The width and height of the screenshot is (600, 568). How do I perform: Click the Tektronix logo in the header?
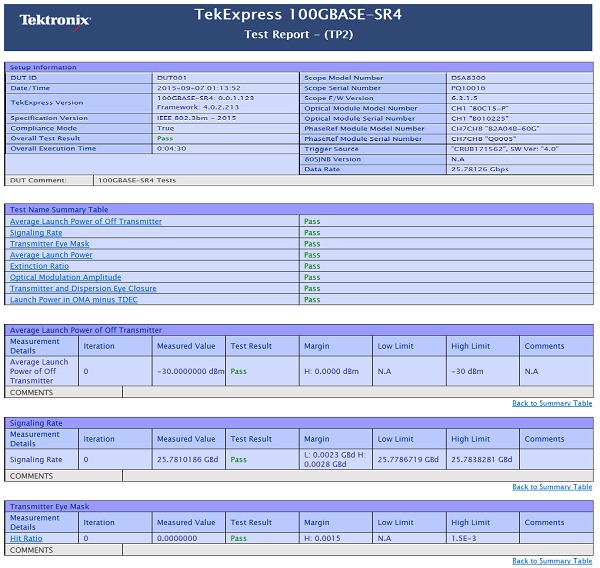pos(55,20)
